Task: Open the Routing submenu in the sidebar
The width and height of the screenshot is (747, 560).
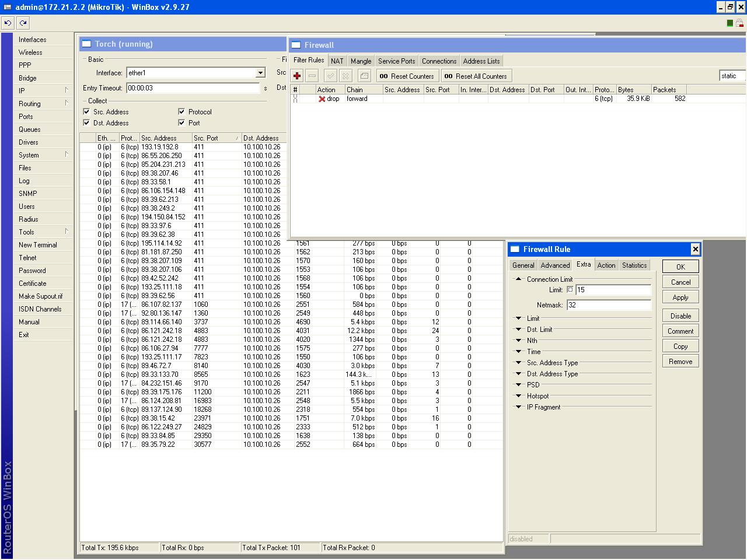Action: pos(44,104)
